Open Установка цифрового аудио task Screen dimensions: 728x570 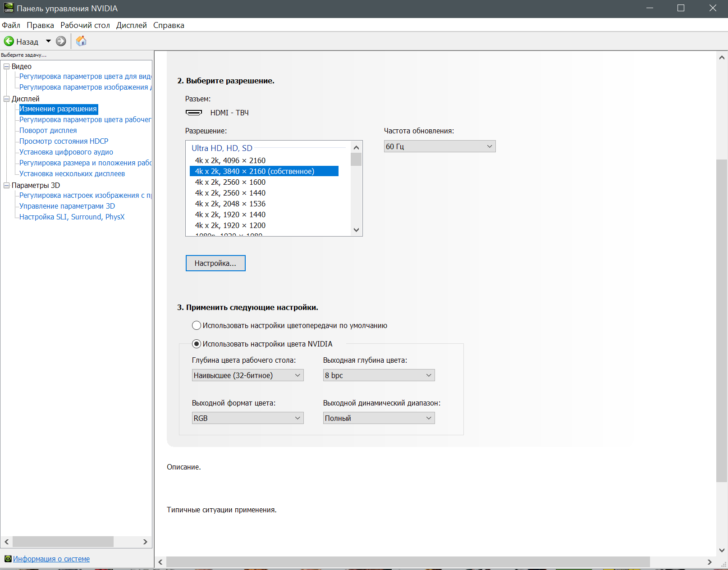click(x=66, y=152)
